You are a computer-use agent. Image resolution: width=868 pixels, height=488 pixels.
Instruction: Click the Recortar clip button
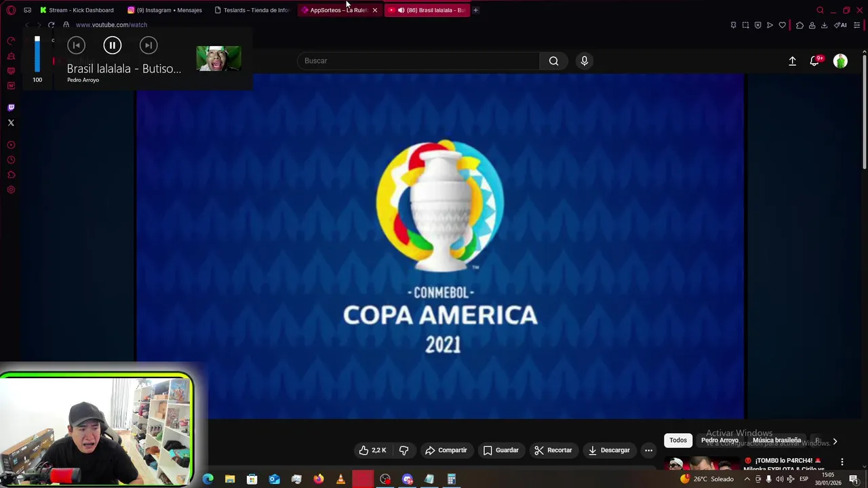[553, 450]
